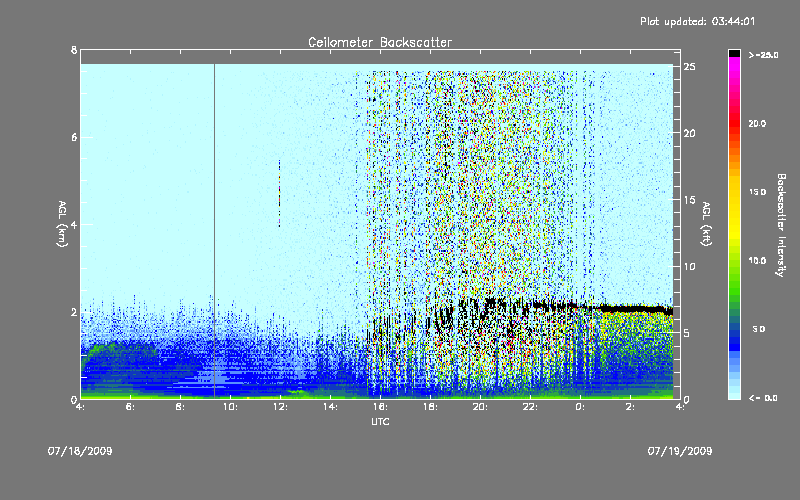Click the 2 km label on AGL (km) axis

[74, 312]
